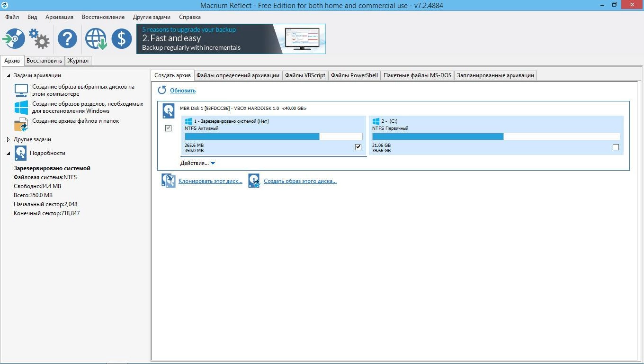
Task: Switch to the Восстановить tab
Action: (x=44, y=61)
